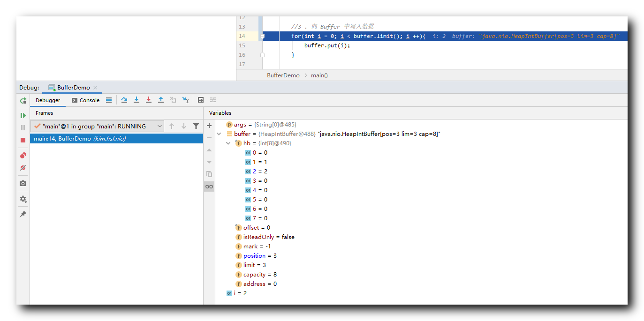This screenshot has height=321, width=644.
Task: Select array element 3 = 0
Action: 421,181
